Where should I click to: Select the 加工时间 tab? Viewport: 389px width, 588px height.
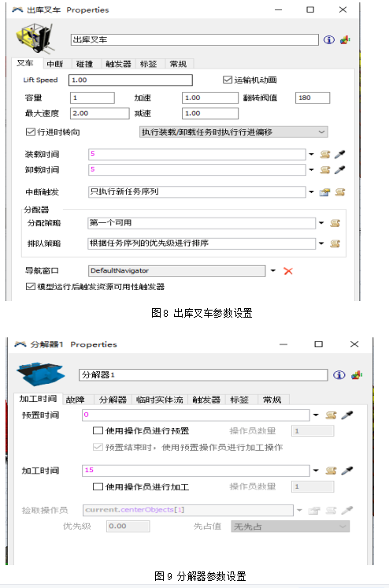click(x=38, y=399)
